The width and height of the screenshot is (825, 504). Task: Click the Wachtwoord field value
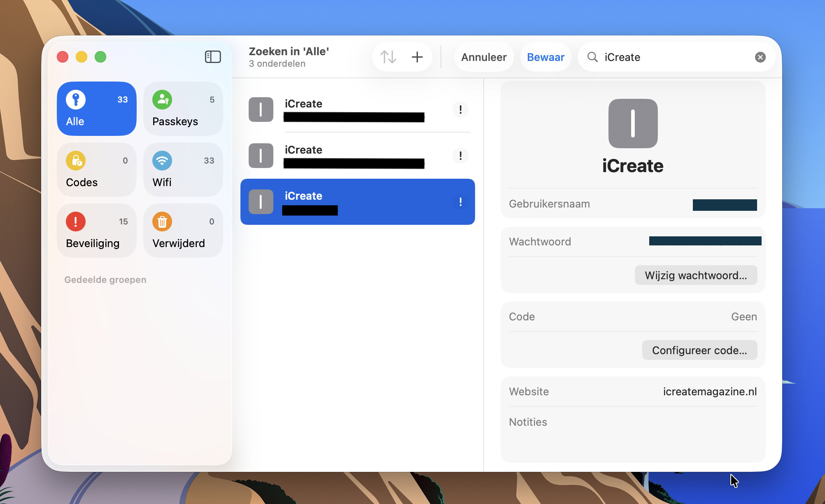coord(705,241)
